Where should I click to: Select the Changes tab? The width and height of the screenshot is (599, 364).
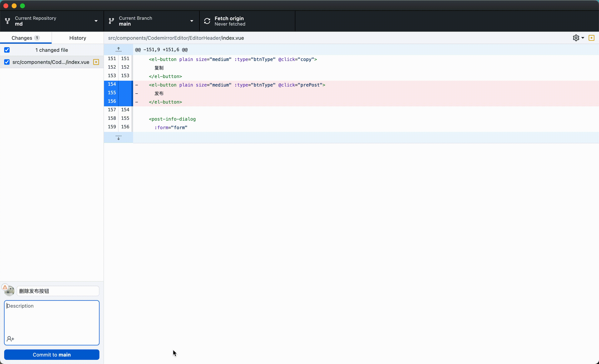tap(26, 38)
